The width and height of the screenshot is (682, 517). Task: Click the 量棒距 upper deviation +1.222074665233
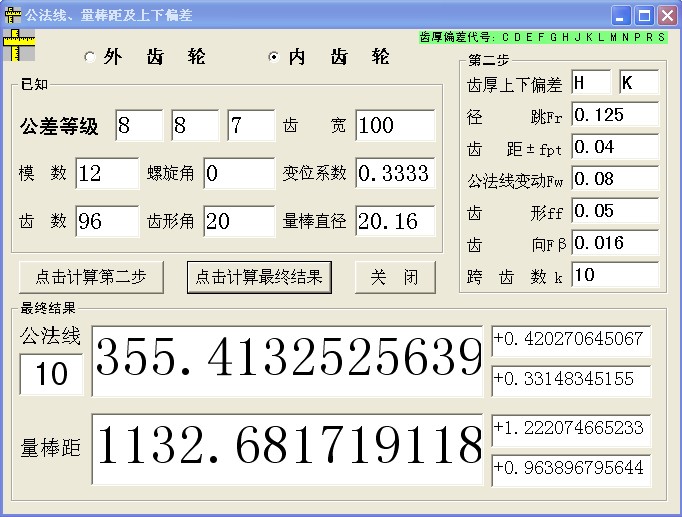(x=571, y=430)
